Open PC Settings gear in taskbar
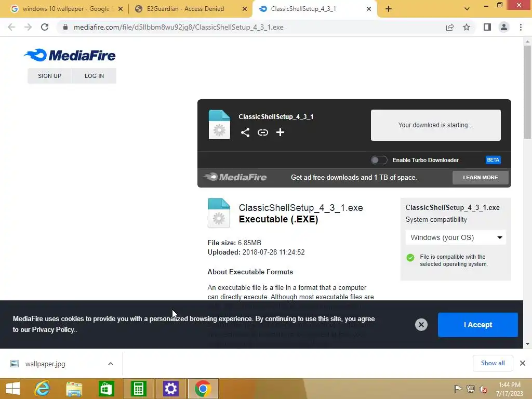The width and height of the screenshot is (532, 399). click(x=170, y=389)
